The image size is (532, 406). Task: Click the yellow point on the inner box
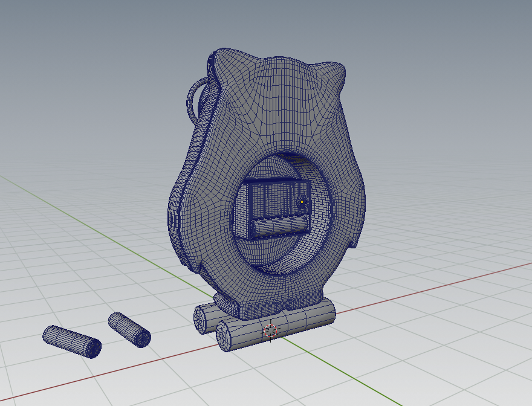[302, 202]
